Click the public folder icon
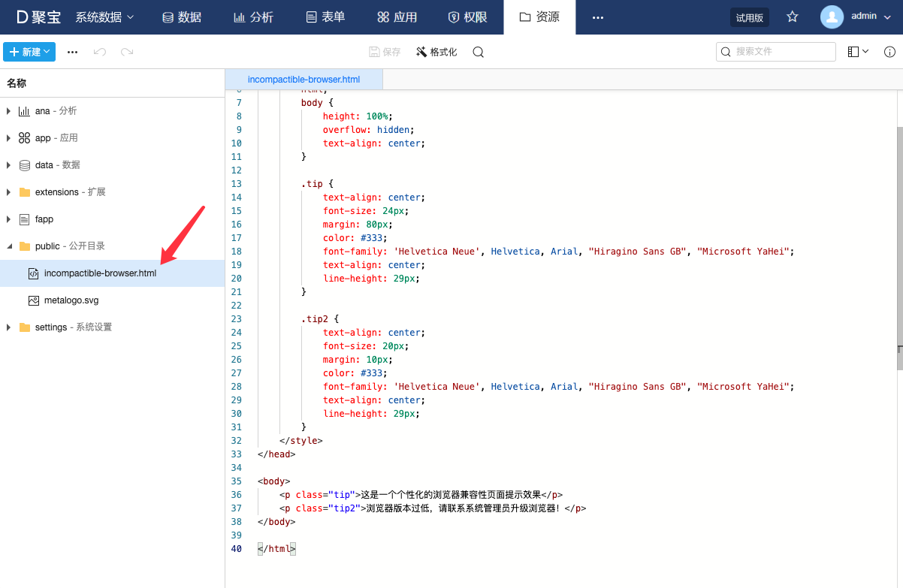The image size is (903, 588). point(24,246)
